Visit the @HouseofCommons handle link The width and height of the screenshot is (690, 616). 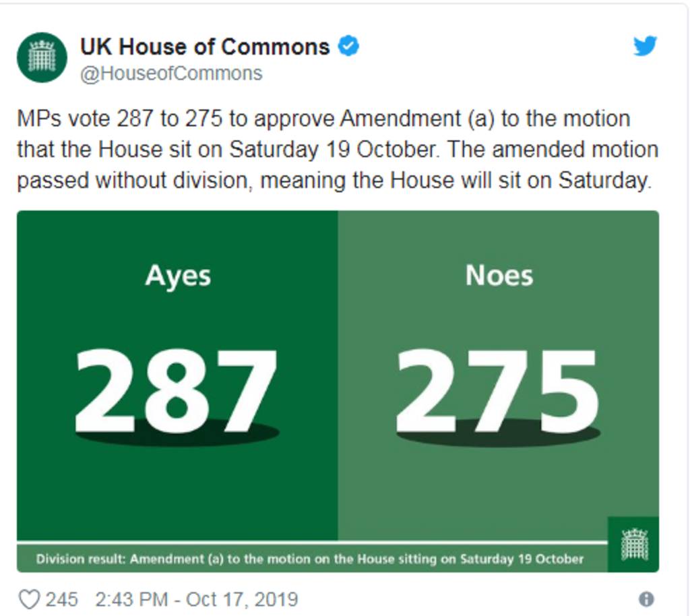pos(171,73)
